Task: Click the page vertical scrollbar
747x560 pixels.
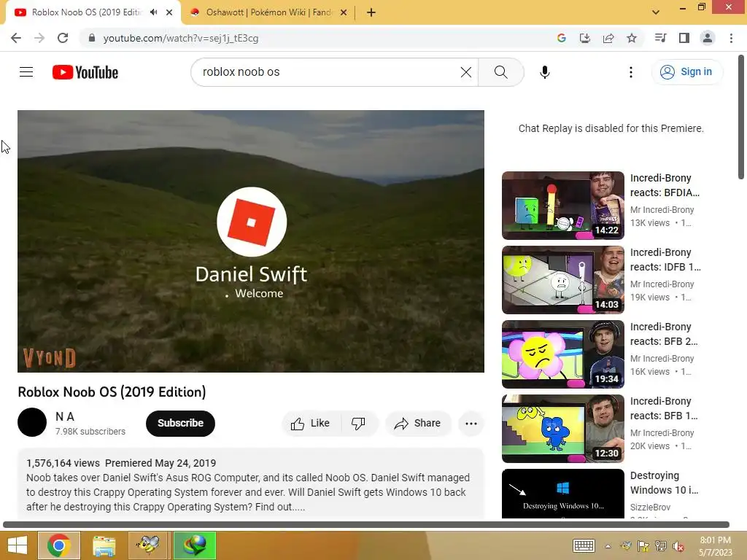Action: (741, 117)
